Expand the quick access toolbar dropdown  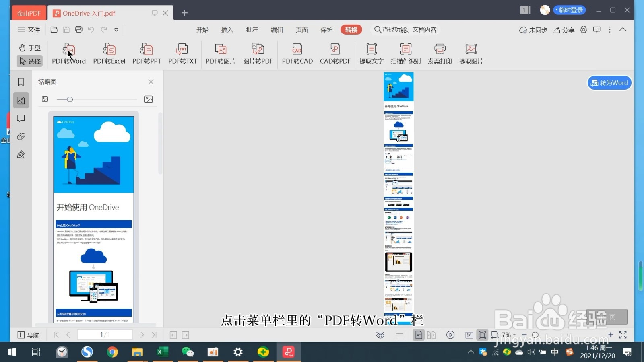pos(116,29)
